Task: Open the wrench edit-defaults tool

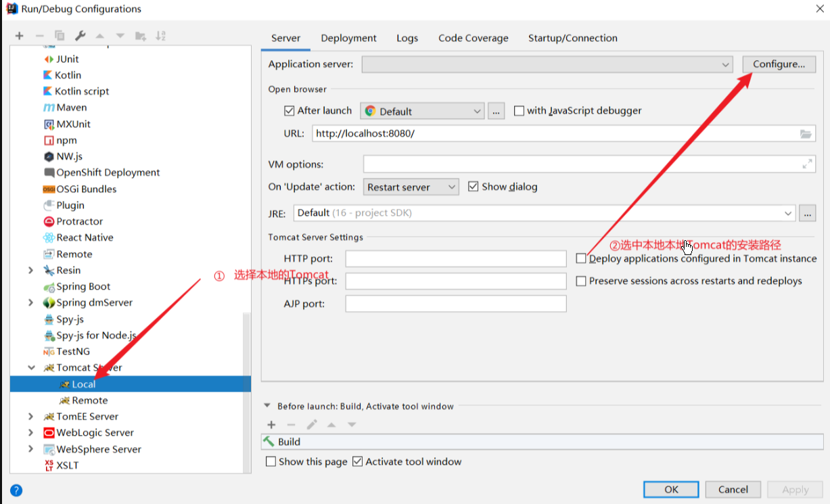Action: pos(80,36)
